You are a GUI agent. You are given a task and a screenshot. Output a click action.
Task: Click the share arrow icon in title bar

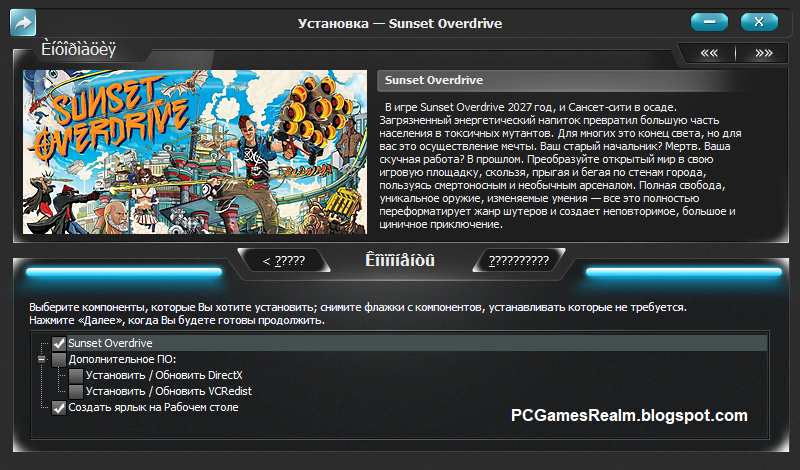coord(23,23)
